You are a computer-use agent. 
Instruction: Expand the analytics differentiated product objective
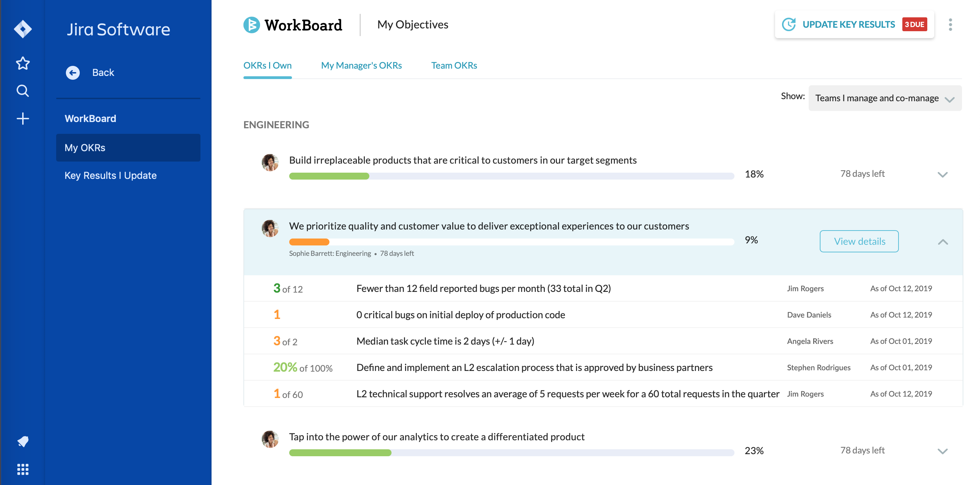(x=943, y=451)
